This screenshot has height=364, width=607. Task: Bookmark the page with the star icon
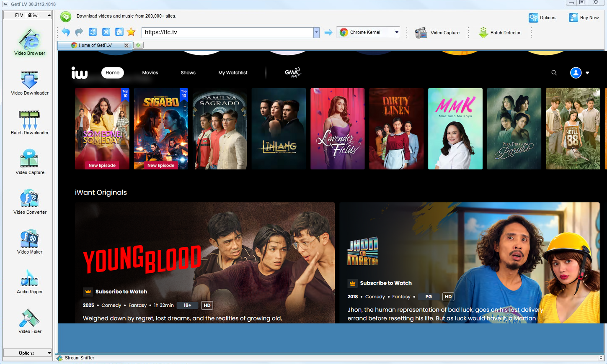click(x=131, y=32)
